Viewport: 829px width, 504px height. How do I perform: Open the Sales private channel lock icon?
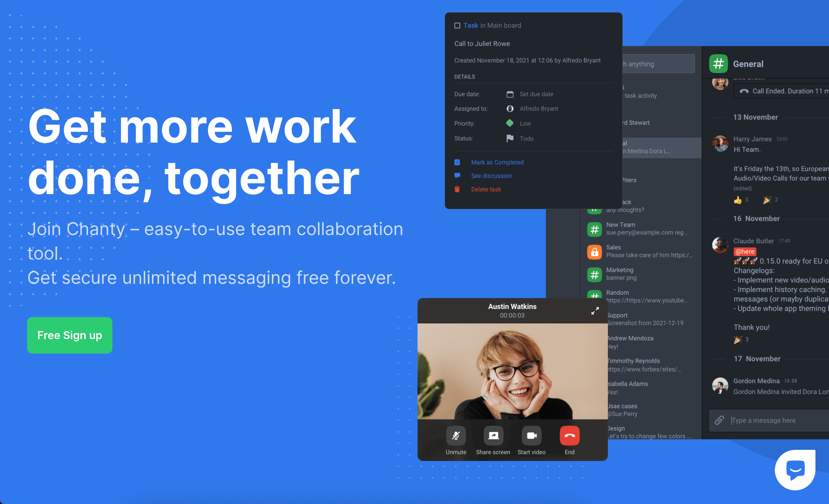tap(594, 252)
